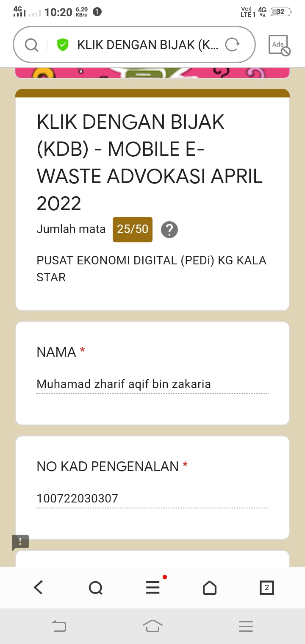The height and width of the screenshot is (644, 305).
Task: Tap the 25/50 points badge
Action: point(133,229)
